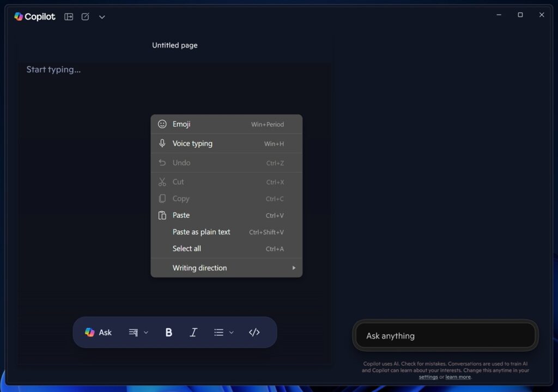Viewport: 558px width, 392px height.
Task: Expand the paragraph style dropdown arrow
Action: (146, 333)
